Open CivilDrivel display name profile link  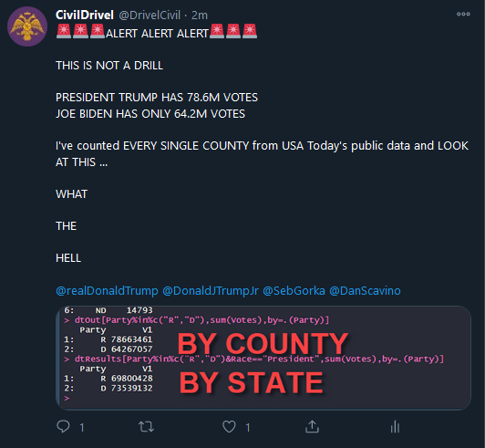pyautogui.click(x=85, y=15)
